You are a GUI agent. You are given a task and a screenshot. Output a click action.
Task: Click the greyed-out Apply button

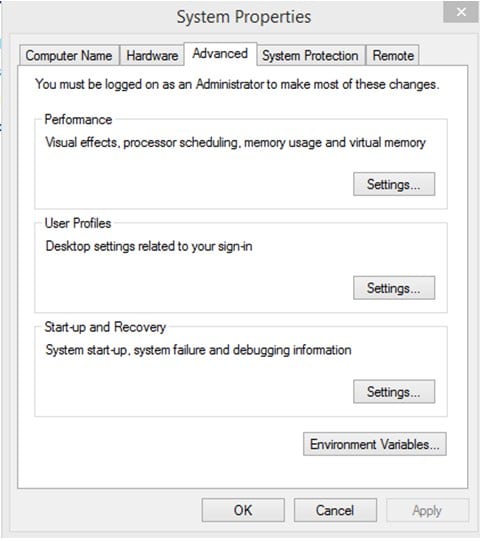click(x=427, y=510)
